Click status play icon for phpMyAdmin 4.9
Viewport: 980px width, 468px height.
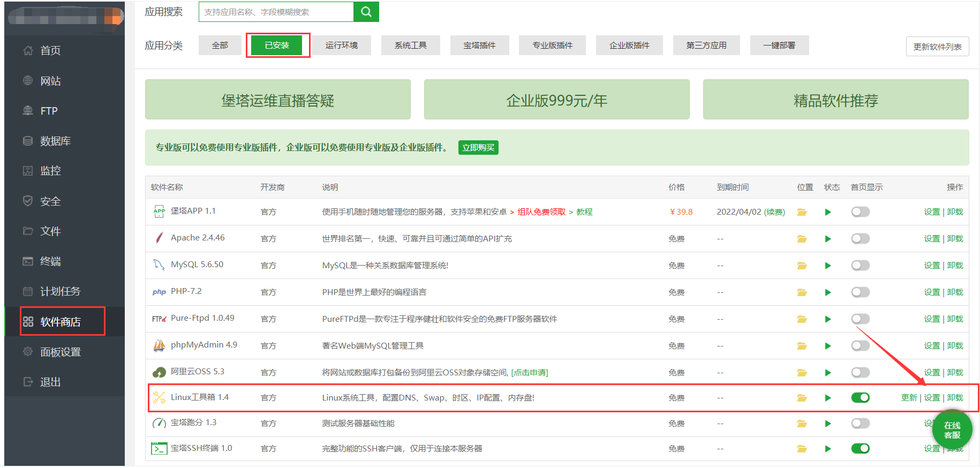click(x=828, y=346)
